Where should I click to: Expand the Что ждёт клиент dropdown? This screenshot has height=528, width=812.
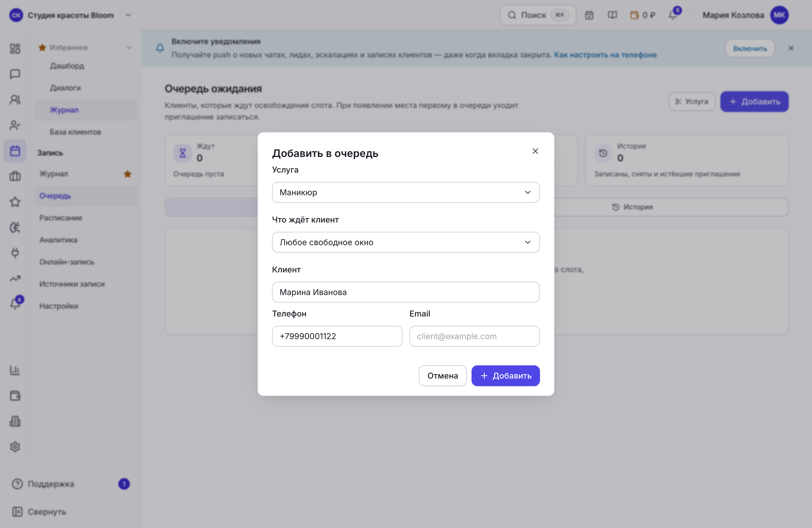[x=406, y=242]
